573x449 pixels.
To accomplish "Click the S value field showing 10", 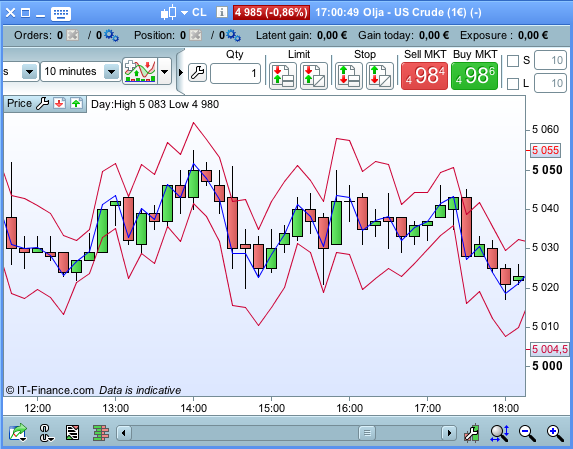I will pyautogui.click(x=550, y=60).
